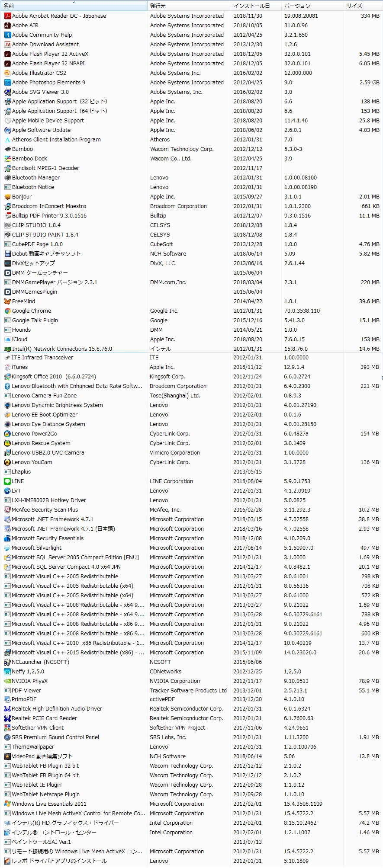Click the Microsoft Security Essentials icon

point(7,538)
